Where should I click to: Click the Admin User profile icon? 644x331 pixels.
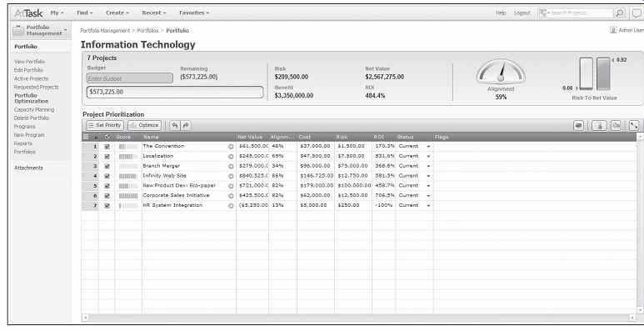613,30
